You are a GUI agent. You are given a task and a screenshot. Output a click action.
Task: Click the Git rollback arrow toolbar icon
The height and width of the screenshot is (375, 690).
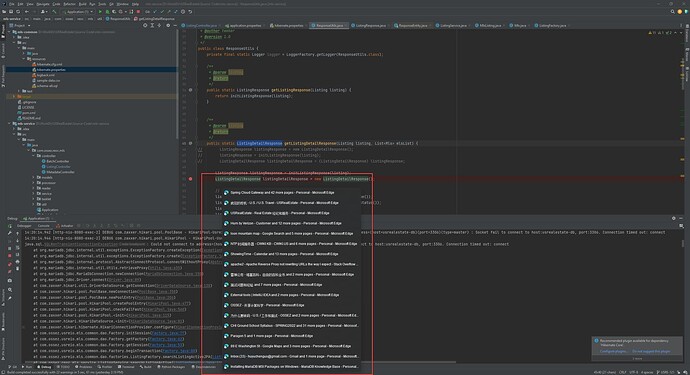click(x=190, y=11)
